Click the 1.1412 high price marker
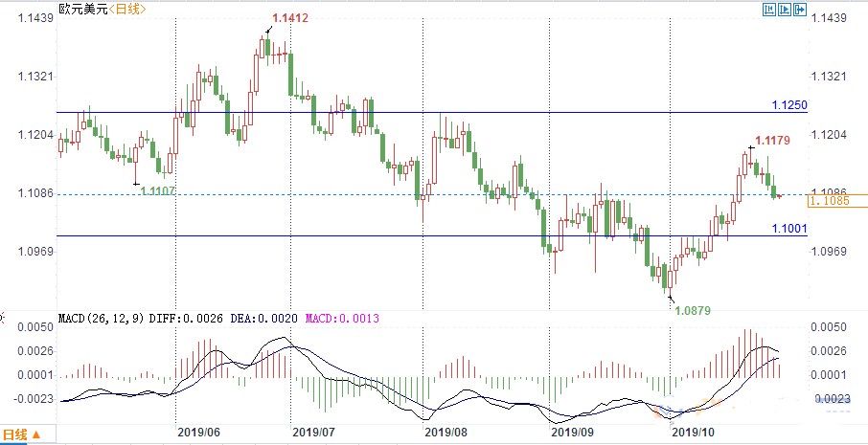The height and width of the screenshot is (445, 868). (289, 18)
